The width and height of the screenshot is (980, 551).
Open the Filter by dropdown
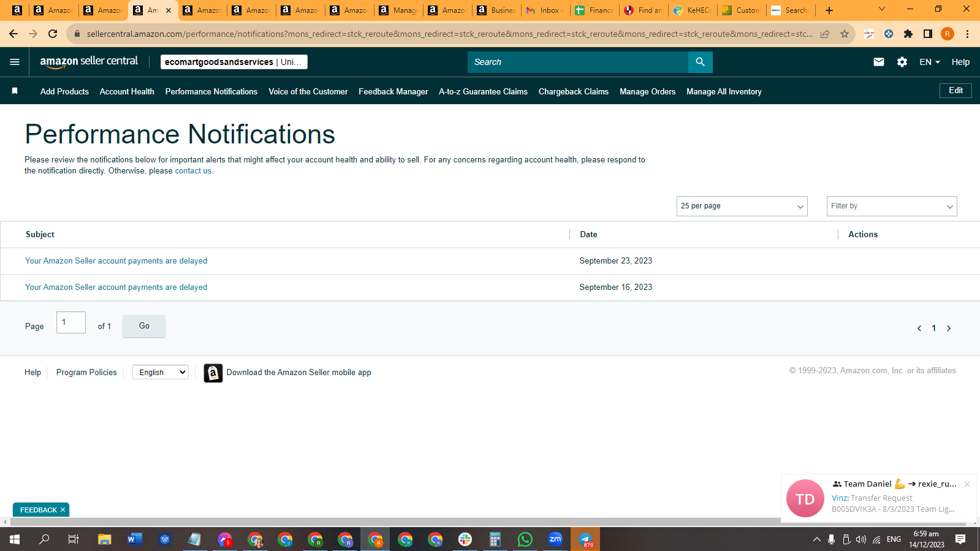pyautogui.click(x=892, y=206)
